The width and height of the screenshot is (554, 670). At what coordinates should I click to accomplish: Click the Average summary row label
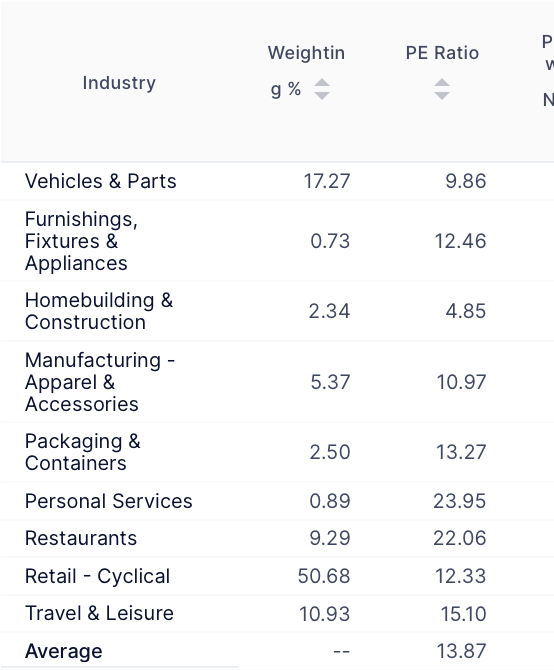tap(64, 651)
